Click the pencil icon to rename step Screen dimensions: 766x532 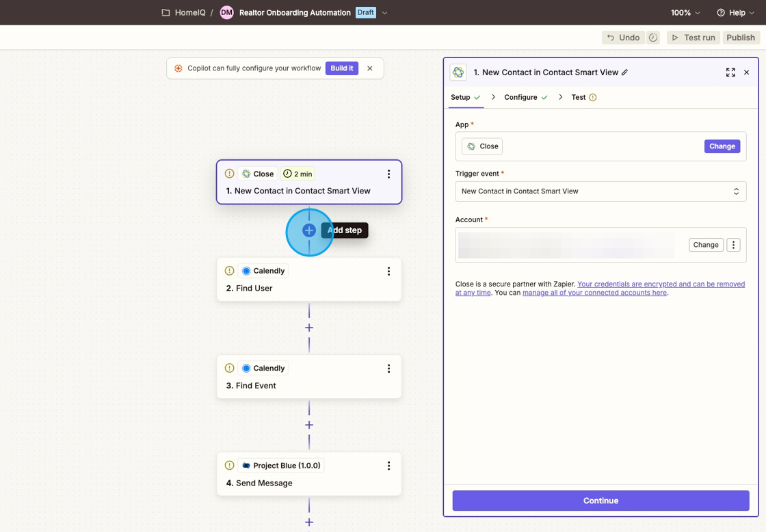click(x=624, y=72)
